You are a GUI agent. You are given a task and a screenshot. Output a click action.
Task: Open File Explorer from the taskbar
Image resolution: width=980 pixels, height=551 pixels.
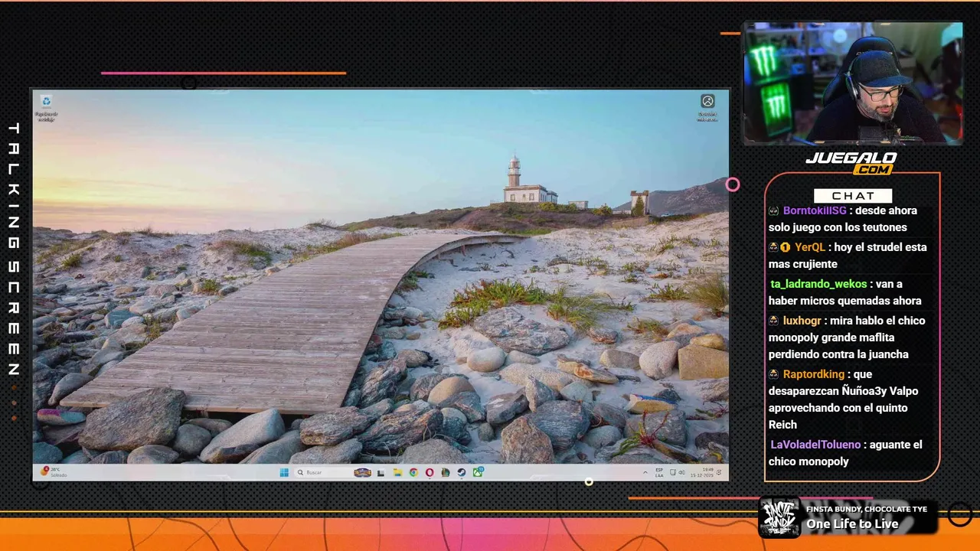(398, 472)
